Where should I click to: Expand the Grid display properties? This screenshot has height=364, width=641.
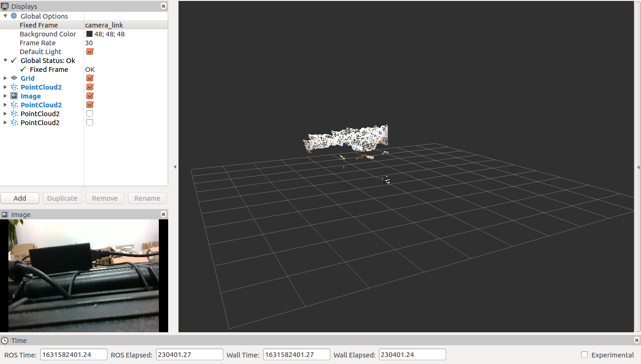point(5,78)
